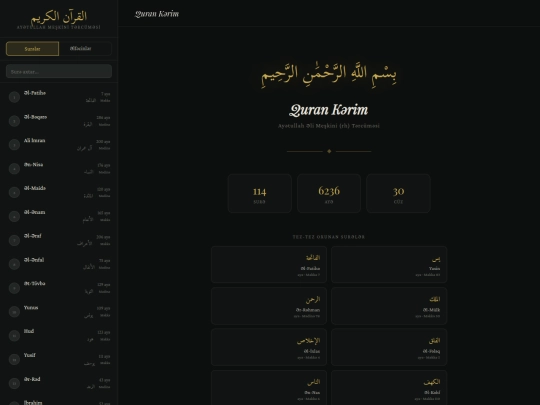Select the Ən-Nisa surah row
540x405 pixels.
point(59,168)
